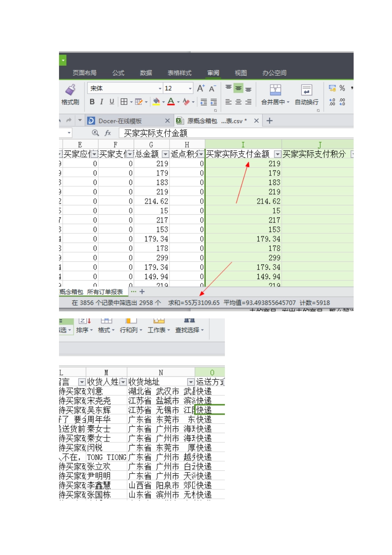Click the red font color A icon
Viewport: 392px width, 555px height.
pos(171,102)
